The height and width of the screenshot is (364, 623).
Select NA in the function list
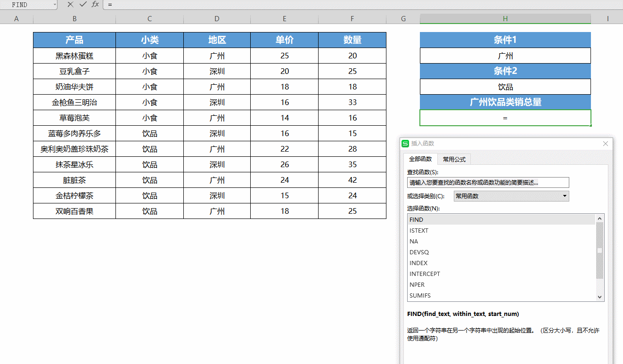coord(501,241)
